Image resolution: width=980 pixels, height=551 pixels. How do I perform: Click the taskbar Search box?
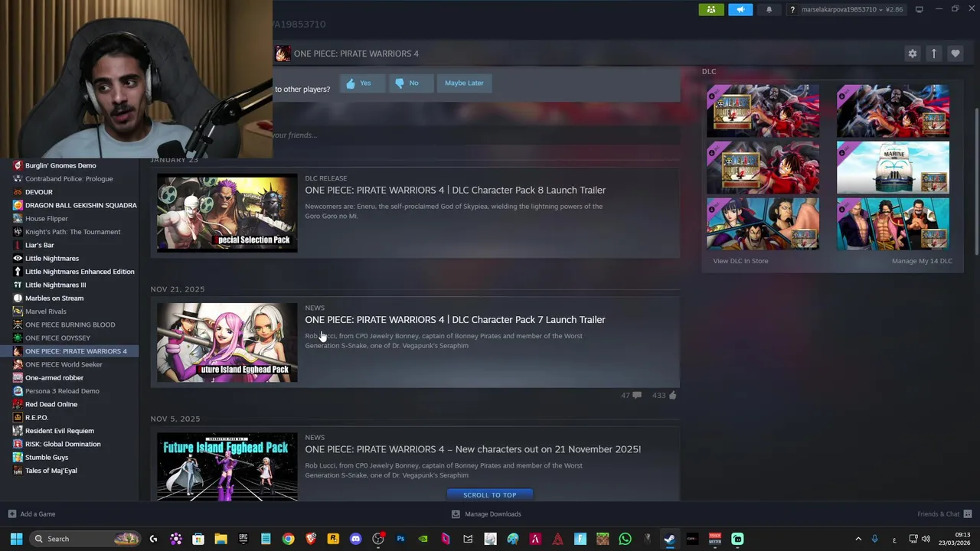click(84, 539)
